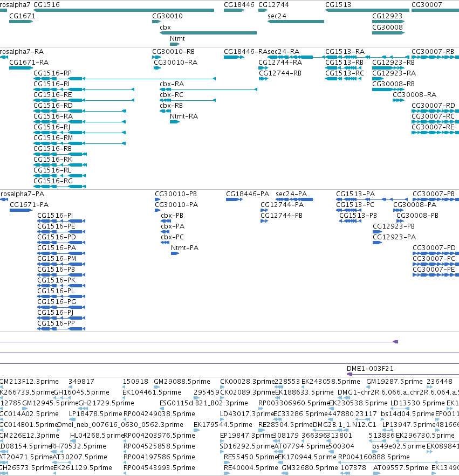This screenshot has width=459, height=476.
Task: Click transcript CG18446-RA
Action: (x=245, y=52)
